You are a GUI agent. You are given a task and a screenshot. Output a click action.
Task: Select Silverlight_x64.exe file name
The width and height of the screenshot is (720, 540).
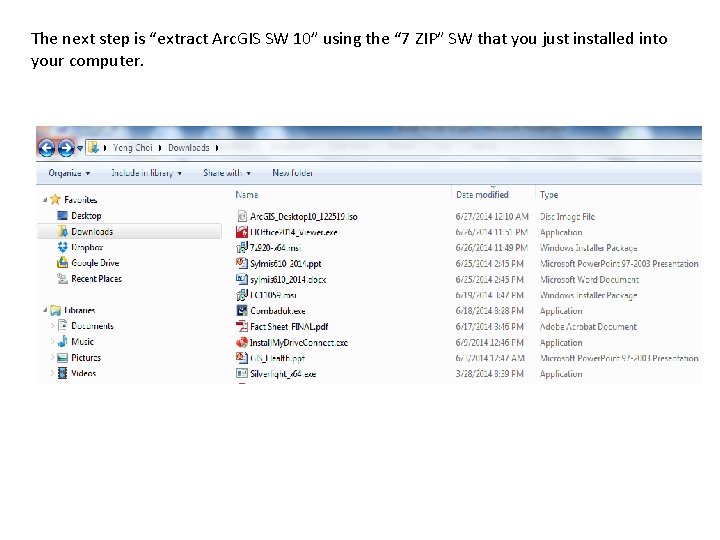point(283,374)
